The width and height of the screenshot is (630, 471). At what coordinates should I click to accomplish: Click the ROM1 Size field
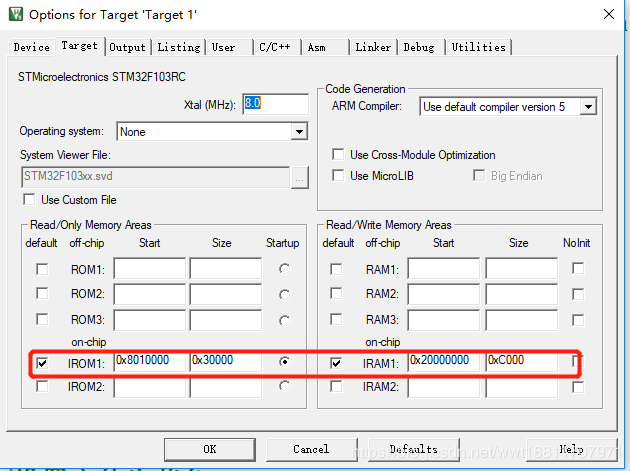(226, 268)
